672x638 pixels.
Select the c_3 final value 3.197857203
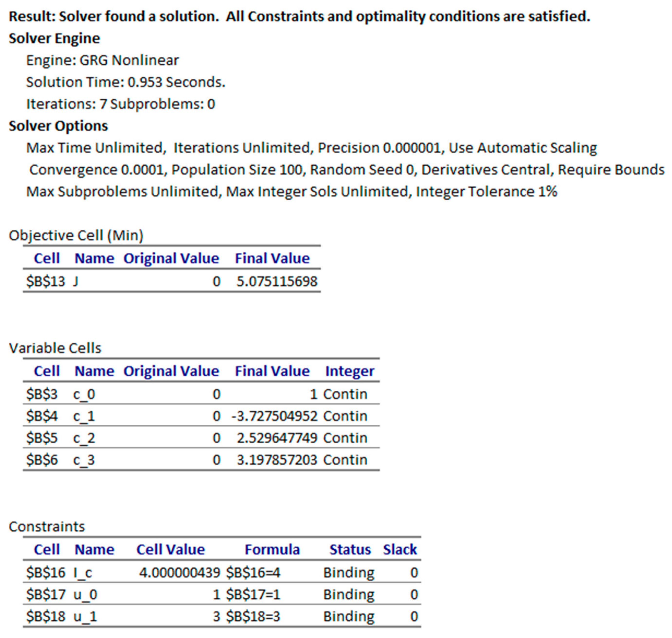tap(277, 460)
